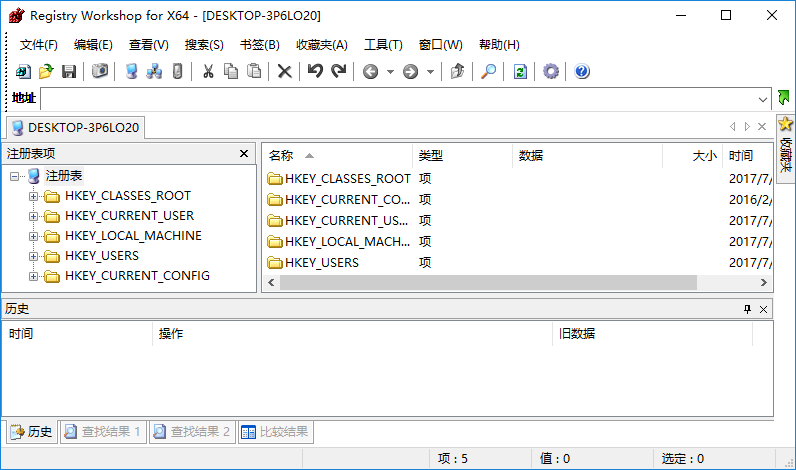Switch to 比较结果 tab
This screenshot has width=796, height=470.
click(x=275, y=432)
